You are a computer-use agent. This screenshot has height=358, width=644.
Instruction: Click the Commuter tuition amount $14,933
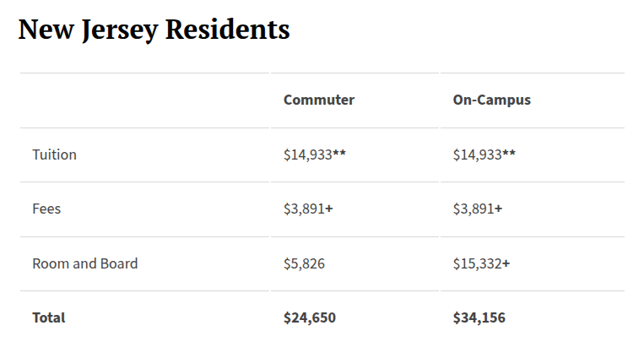(x=307, y=155)
